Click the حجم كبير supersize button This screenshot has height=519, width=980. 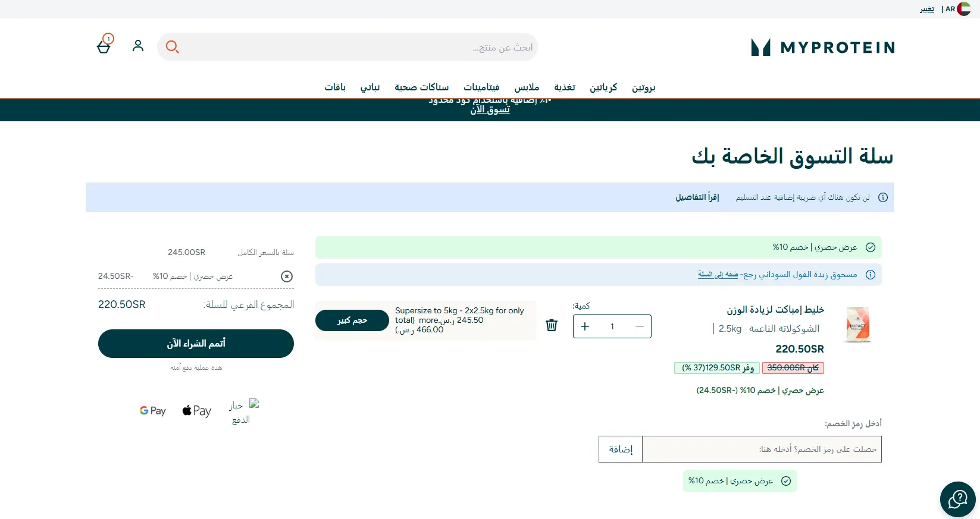coord(352,320)
